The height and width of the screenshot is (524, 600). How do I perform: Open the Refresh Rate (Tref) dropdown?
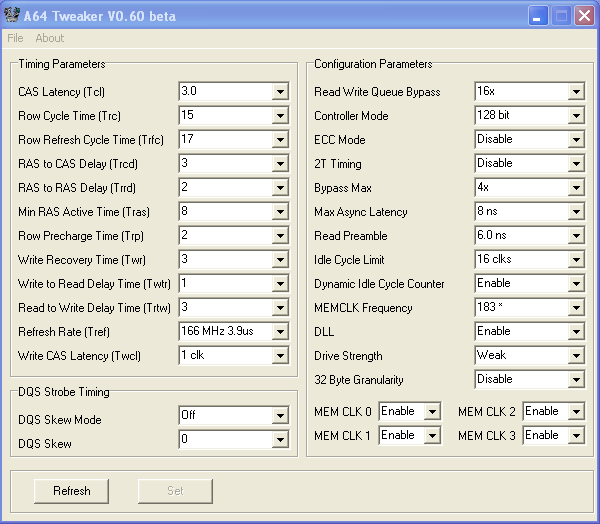pyautogui.click(x=279, y=332)
